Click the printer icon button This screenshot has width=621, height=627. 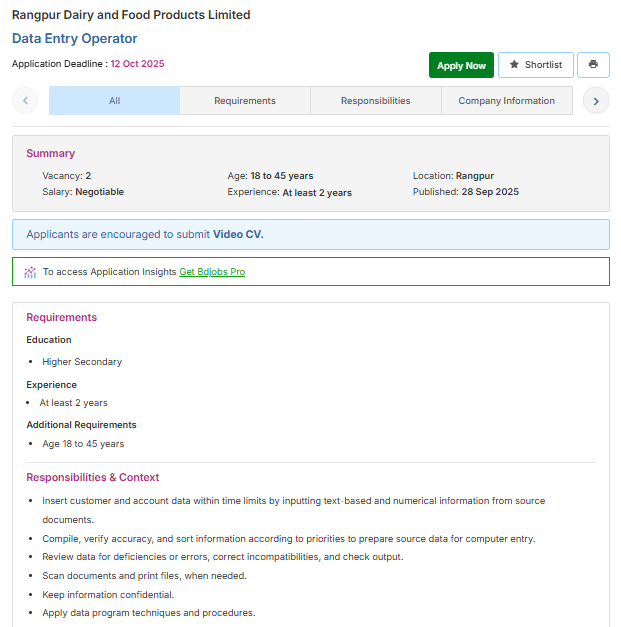593,65
